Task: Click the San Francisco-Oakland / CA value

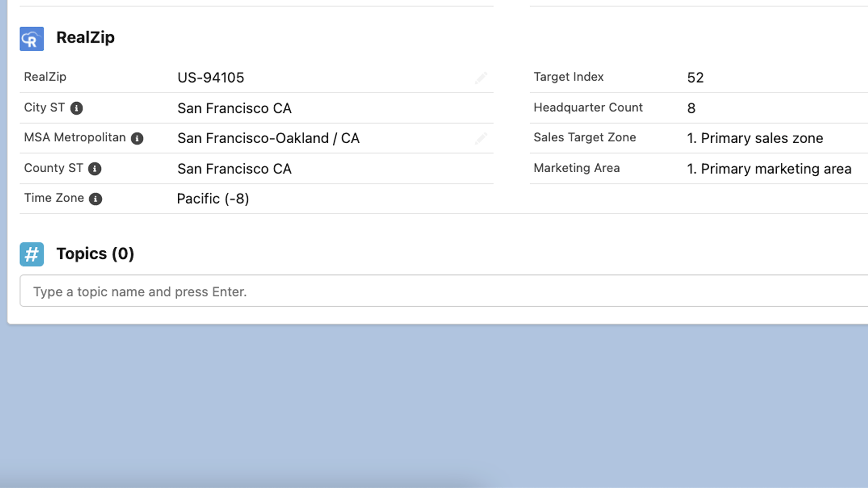Action: point(268,138)
